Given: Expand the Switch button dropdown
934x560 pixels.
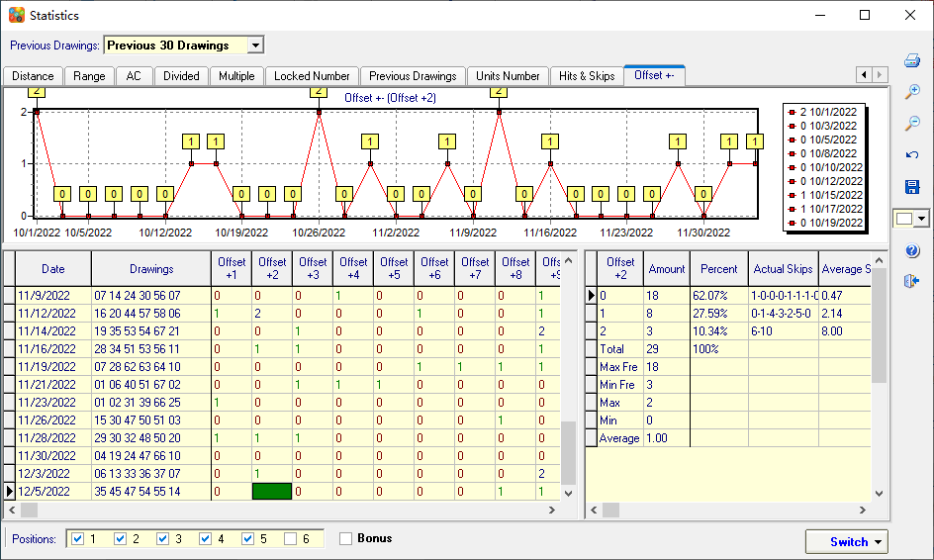Looking at the screenshot, I should click(x=877, y=542).
